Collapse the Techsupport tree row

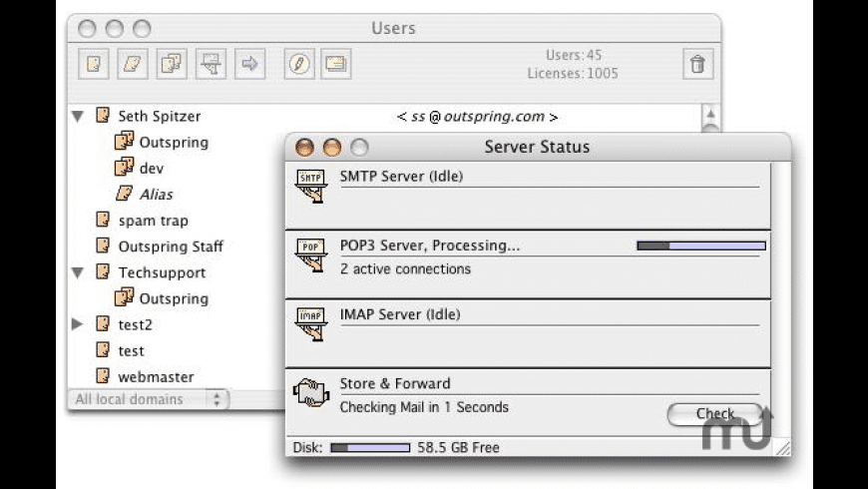(x=78, y=272)
